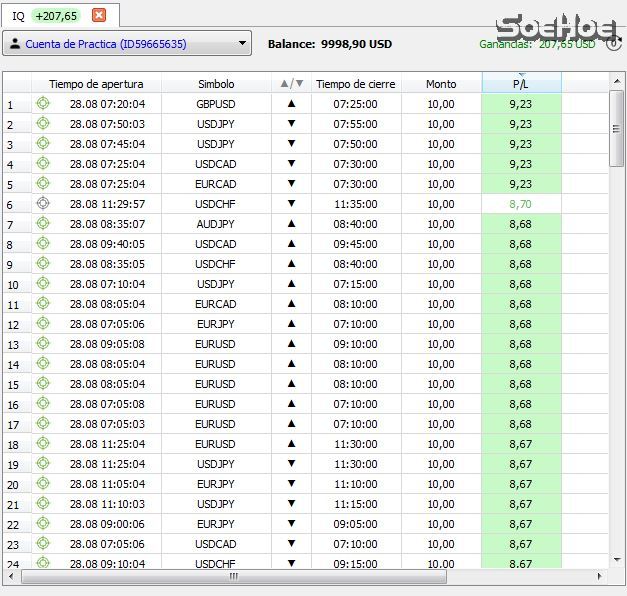This screenshot has width=627, height=596.
Task: Click the Tiempo de apertura column header
Action: tap(96, 84)
